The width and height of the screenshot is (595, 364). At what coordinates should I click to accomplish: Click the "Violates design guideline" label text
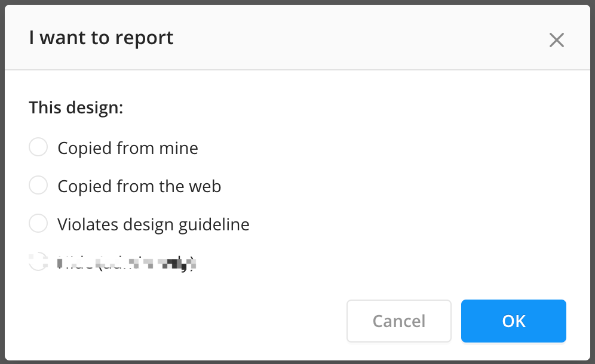(153, 224)
